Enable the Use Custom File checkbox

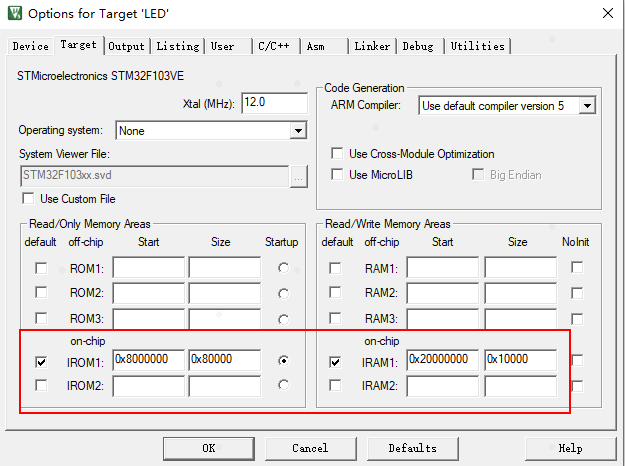coord(28,198)
